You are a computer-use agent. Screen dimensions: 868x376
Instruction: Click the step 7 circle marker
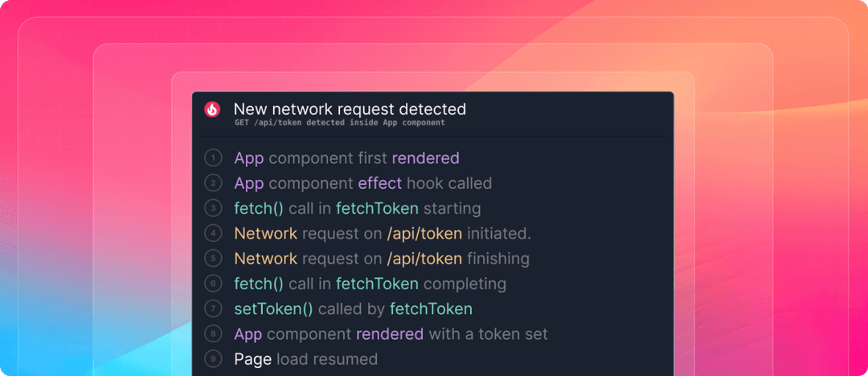coord(212,309)
